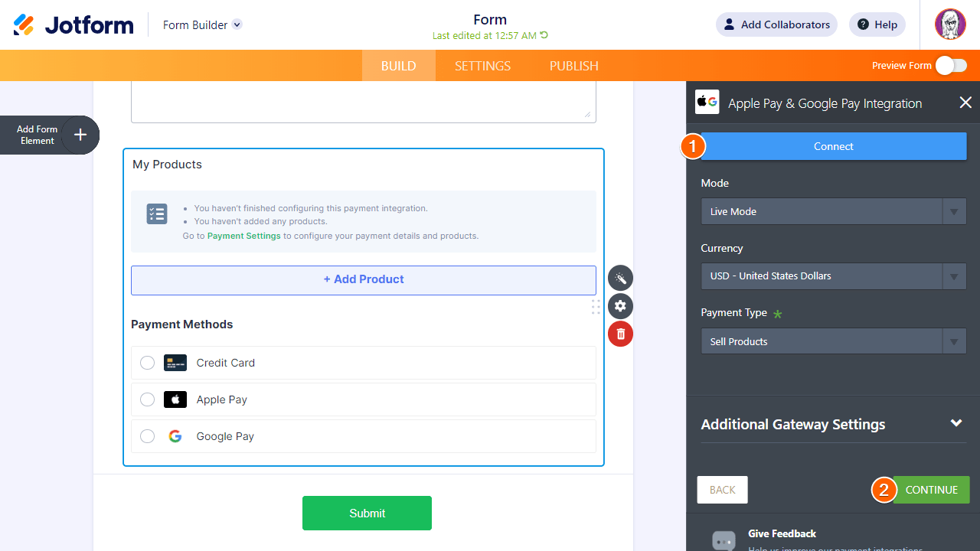
Task: Close the Apple Pay & Google Pay panel
Action: [965, 103]
